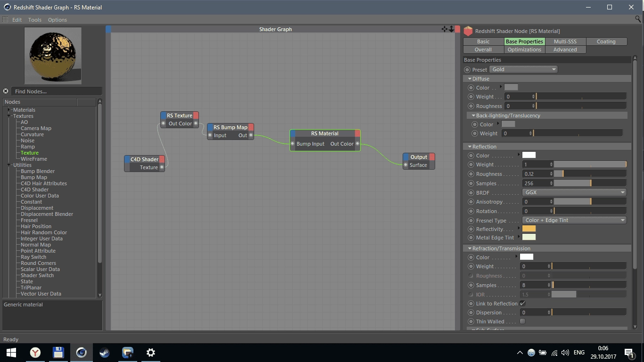This screenshot has height=362, width=644.
Task: Click the blue shader graph corner marker
Action: click(108, 29)
